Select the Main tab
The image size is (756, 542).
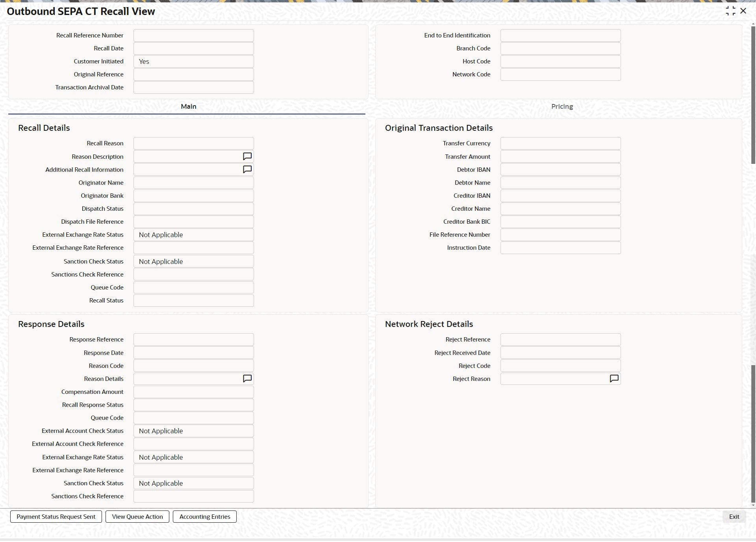188,106
